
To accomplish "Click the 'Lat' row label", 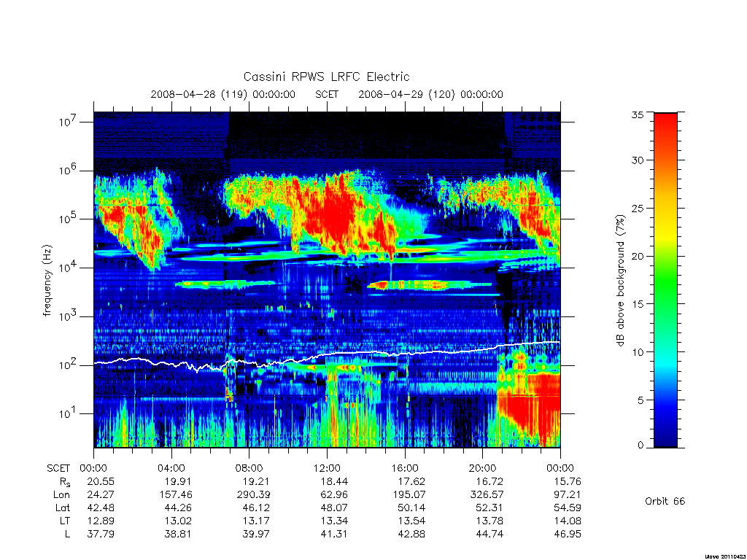I will click(x=63, y=507).
